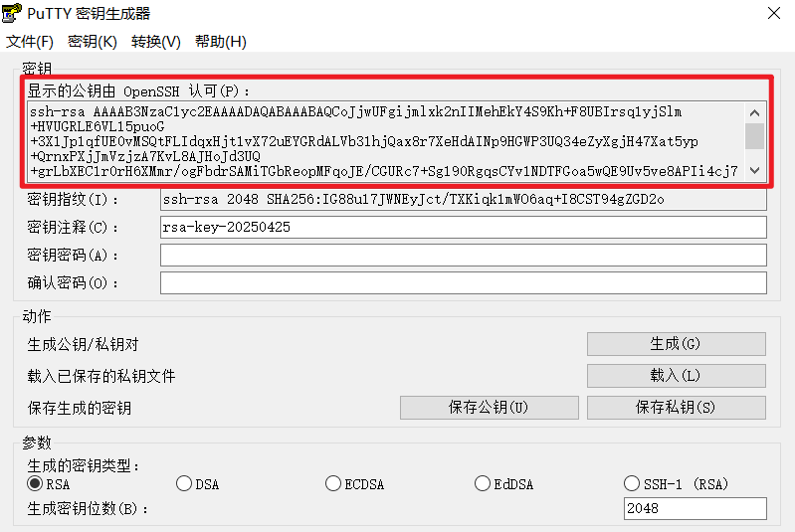The width and height of the screenshot is (795, 532).
Task: Click the 载入(L) button
Action: pos(677,376)
